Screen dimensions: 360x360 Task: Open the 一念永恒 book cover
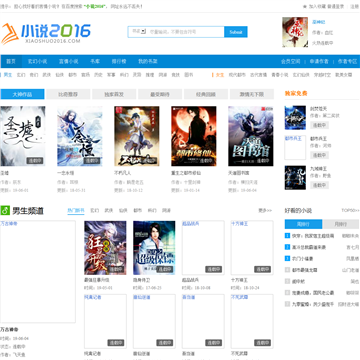pyautogui.click(x=80, y=136)
